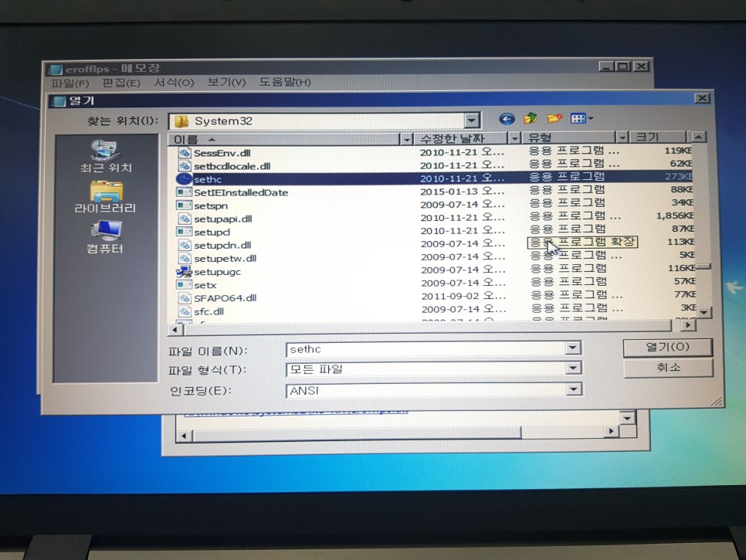This screenshot has height=560, width=746.
Task: Click the file list horizontal scroll left arrow
Action: pos(175,329)
